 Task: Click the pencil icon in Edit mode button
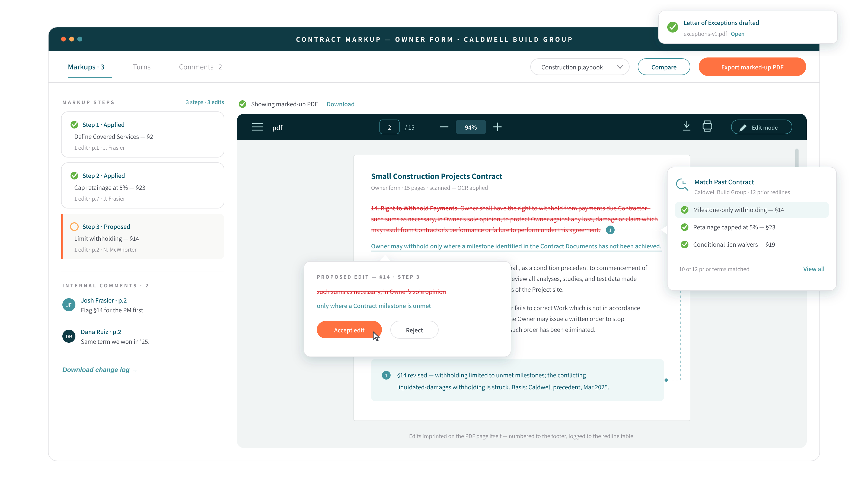[x=743, y=128]
